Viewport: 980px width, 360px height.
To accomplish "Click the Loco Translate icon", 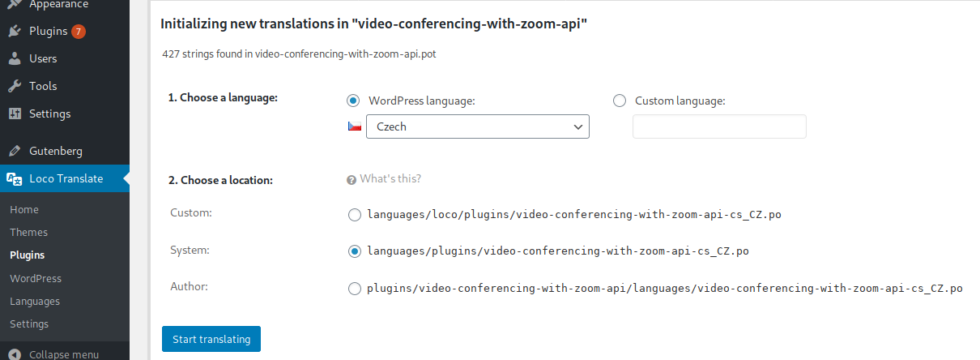I will click(15, 178).
